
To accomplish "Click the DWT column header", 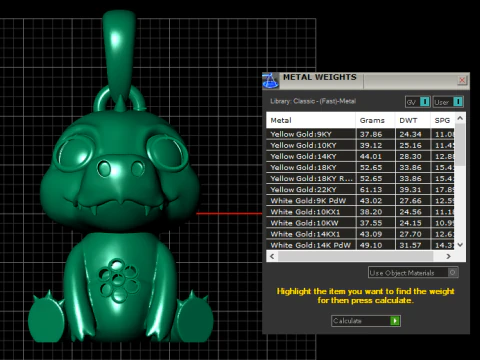I will (x=412, y=120).
